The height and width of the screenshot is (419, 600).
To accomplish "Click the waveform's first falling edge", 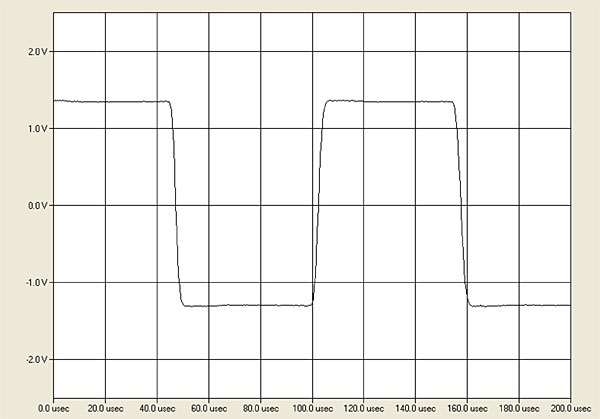I will [175, 205].
